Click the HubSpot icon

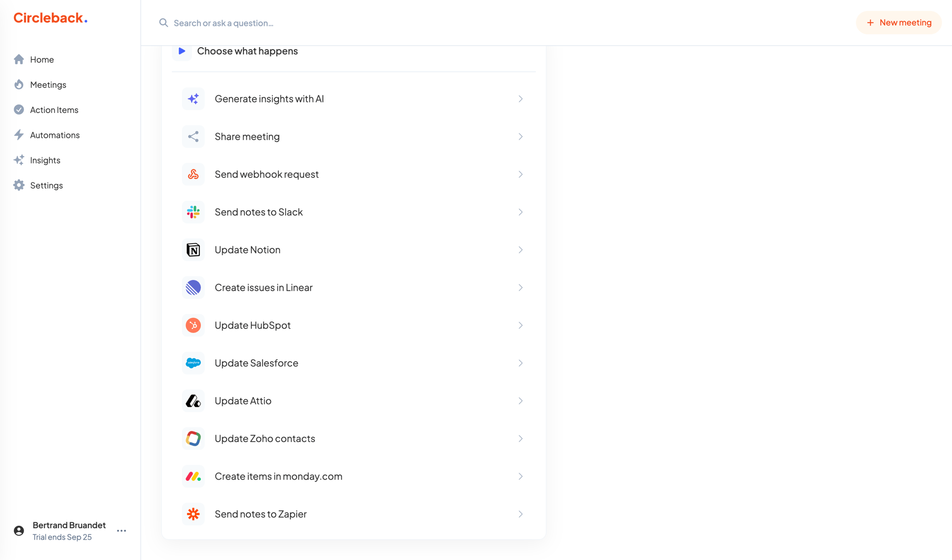193,325
